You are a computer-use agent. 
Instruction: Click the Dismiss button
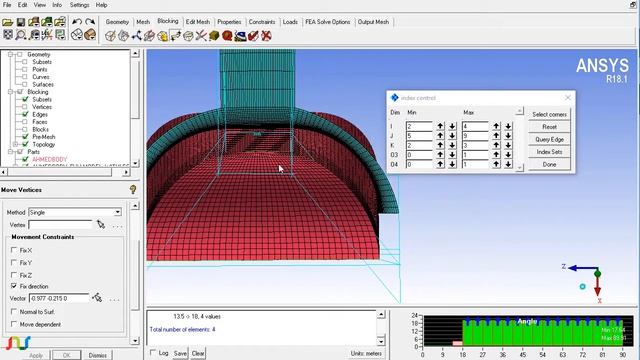98,355
